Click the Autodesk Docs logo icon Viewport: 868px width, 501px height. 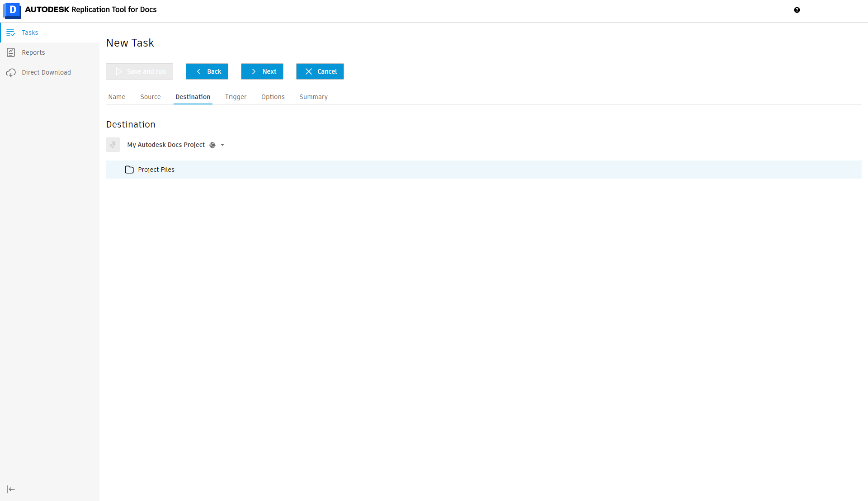pyautogui.click(x=12, y=10)
